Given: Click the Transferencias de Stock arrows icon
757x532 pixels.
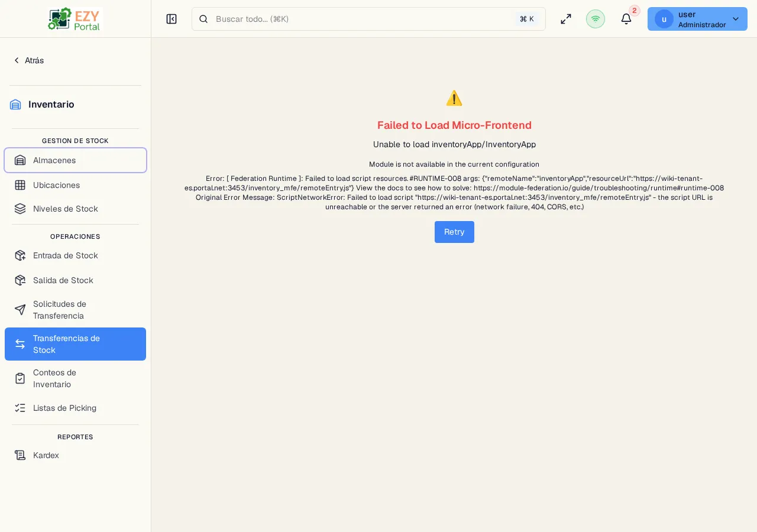Looking at the screenshot, I should click(20, 344).
